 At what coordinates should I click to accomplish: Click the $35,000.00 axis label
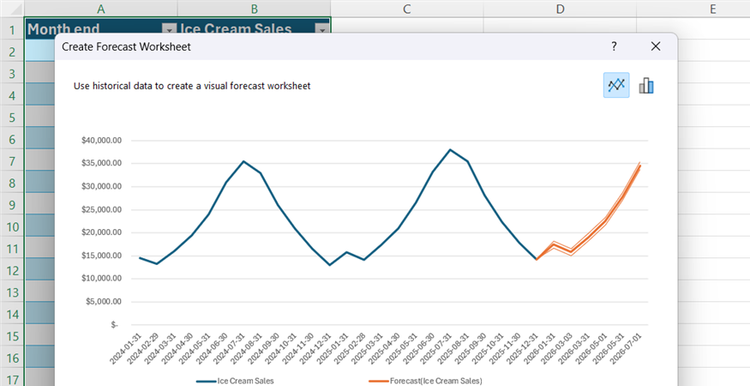pos(102,163)
